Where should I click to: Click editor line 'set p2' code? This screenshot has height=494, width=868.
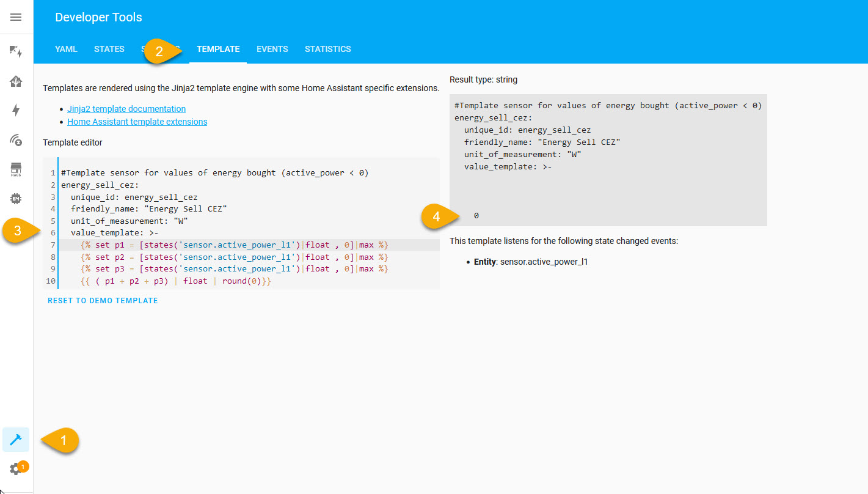click(x=235, y=257)
